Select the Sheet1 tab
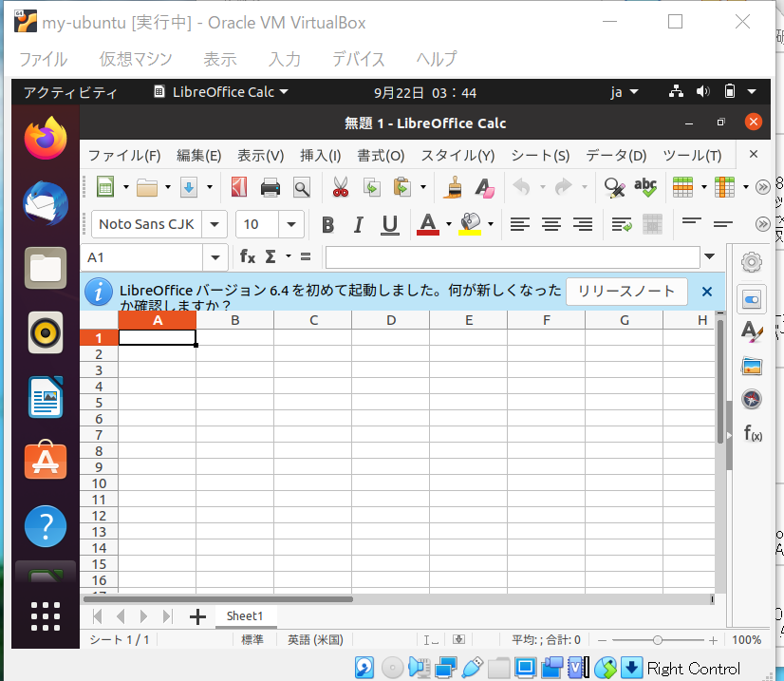The height and width of the screenshot is (681, 784). point(245,616)
